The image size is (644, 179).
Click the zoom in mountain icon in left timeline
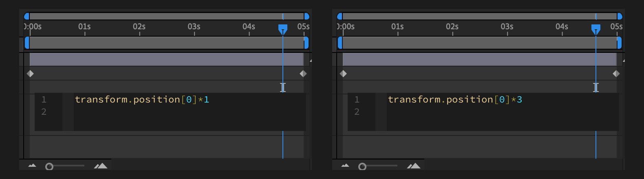pyautogui.click(x=101, y=166)
